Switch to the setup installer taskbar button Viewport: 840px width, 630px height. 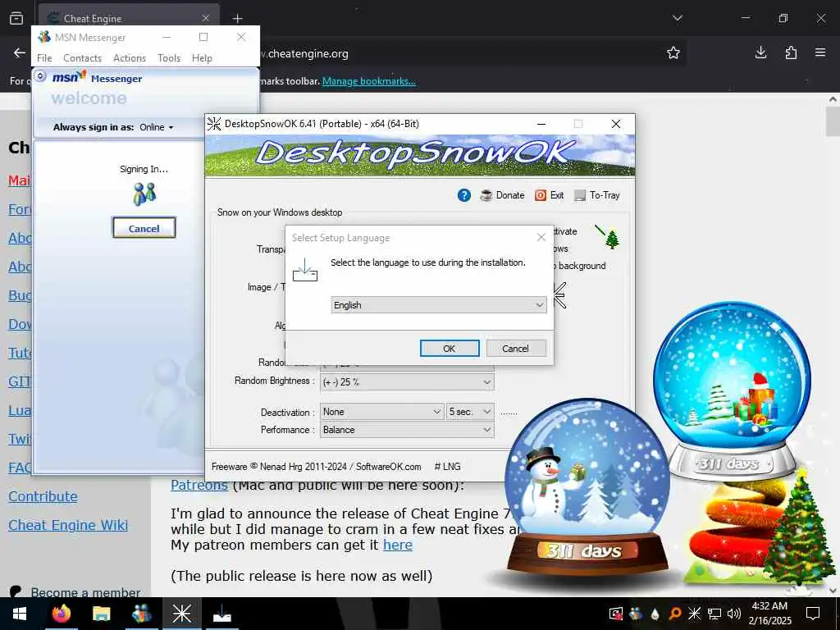pyautogui.click(x=221, y=614)
